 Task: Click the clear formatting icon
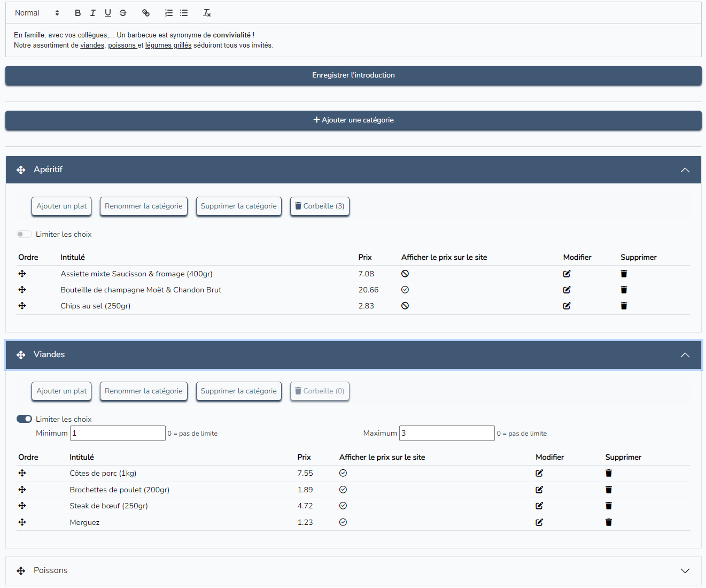point(207,13)
